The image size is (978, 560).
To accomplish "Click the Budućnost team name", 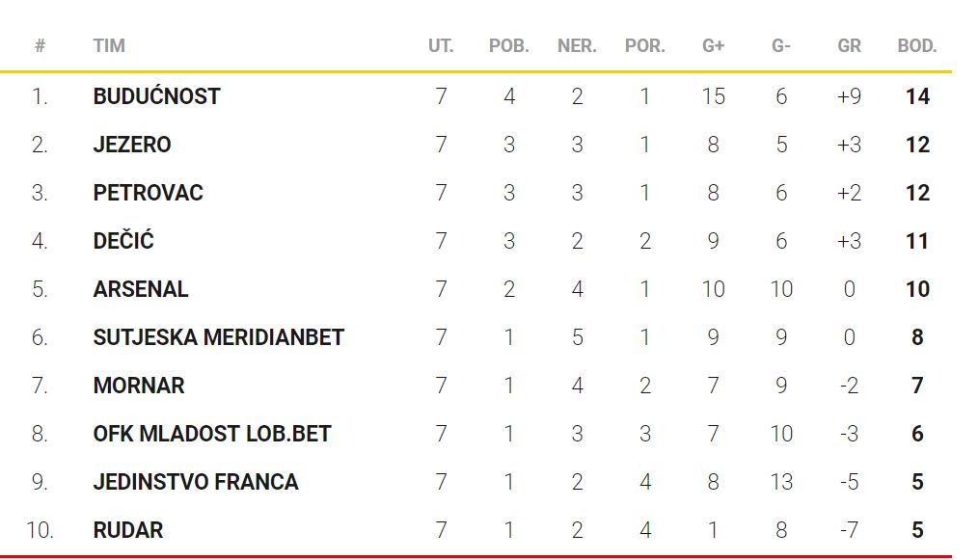I will 156,96.
